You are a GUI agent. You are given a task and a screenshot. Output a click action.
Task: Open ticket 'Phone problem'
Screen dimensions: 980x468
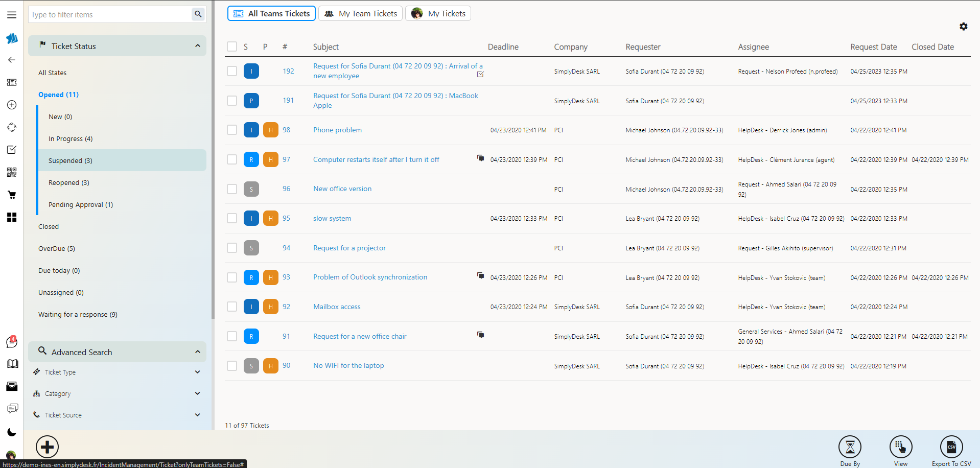[x=337, y=130]
